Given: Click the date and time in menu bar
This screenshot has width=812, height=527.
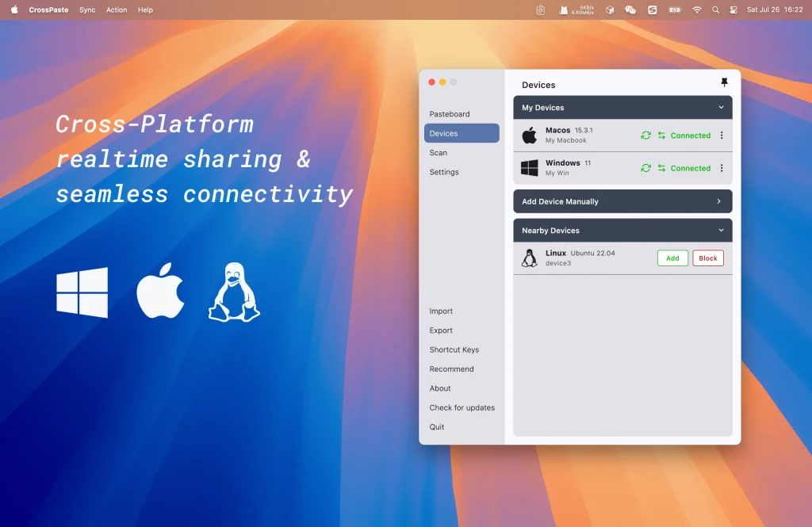Looking at the screenshot, I should 775,10.
